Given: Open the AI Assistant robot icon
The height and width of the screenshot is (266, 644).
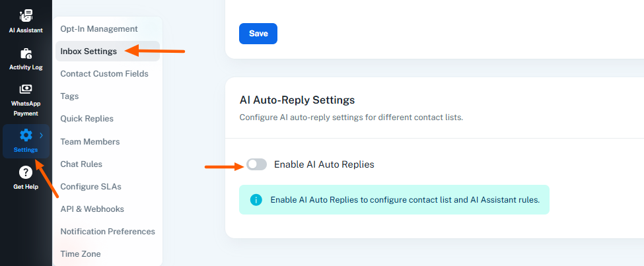Looking at the screenshot, I should pyautogui.click(x=26, y=16).
